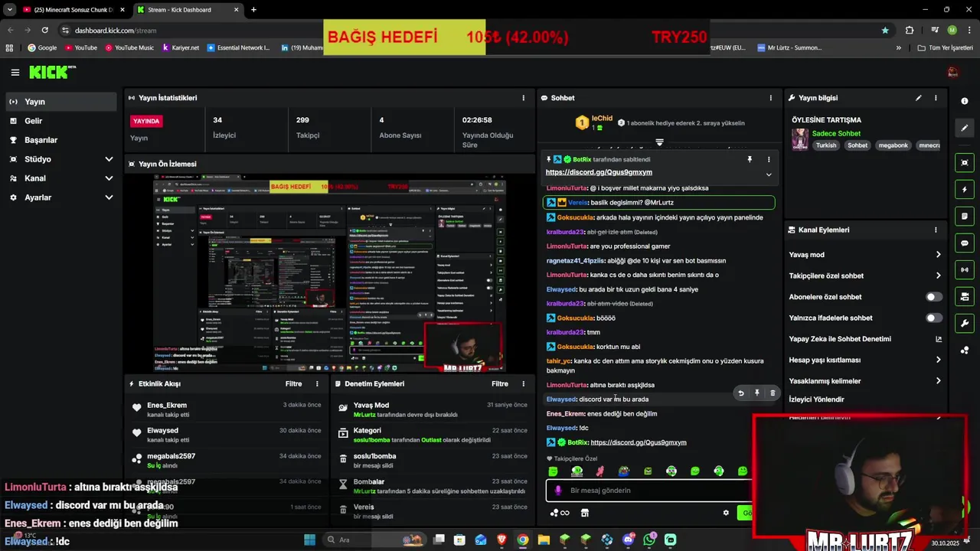This screenshot has width=980, height=551.
Task: Click the lightning bolt icon in right sidebar
Action: [x=965, y=189]
